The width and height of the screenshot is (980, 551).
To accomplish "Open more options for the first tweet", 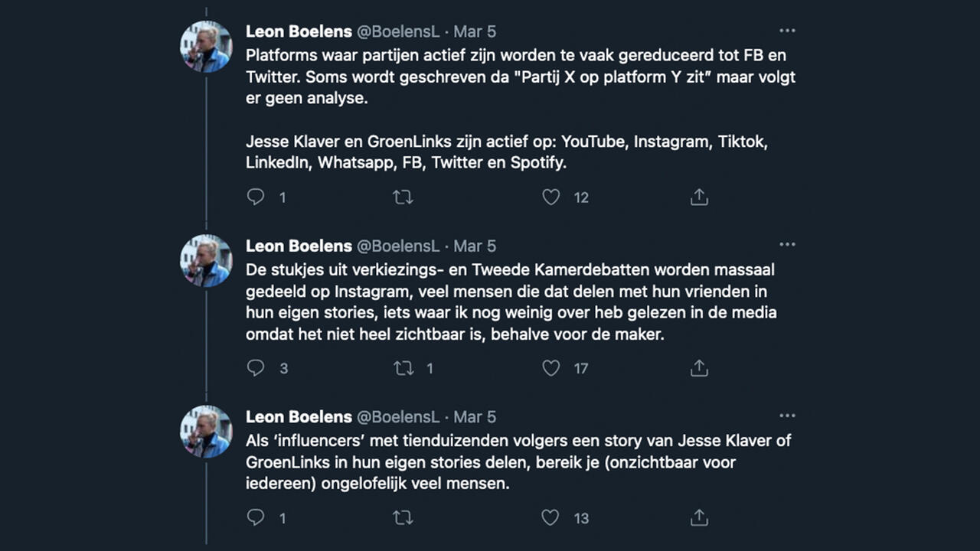I will click(787, 31).
